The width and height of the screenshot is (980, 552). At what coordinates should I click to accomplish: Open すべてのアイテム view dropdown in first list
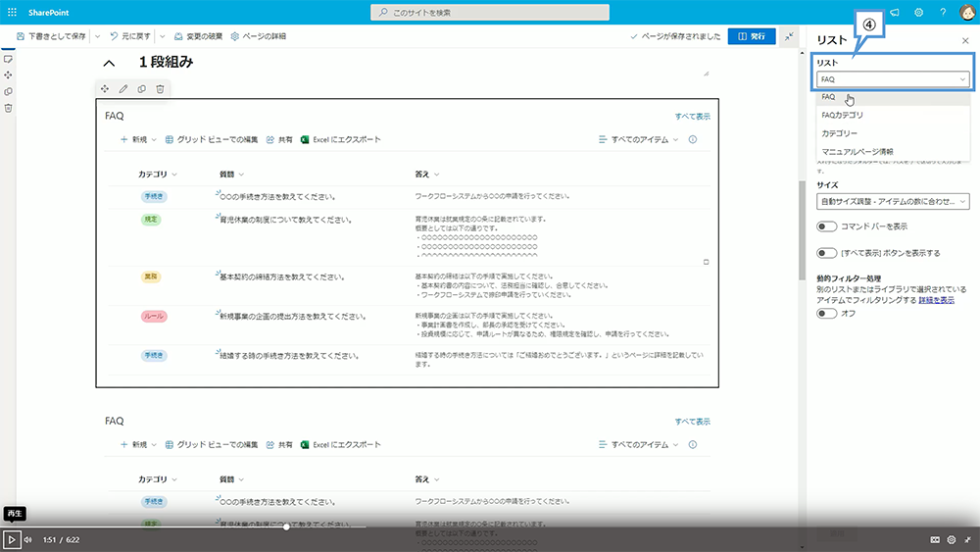(x=638, y=139)
